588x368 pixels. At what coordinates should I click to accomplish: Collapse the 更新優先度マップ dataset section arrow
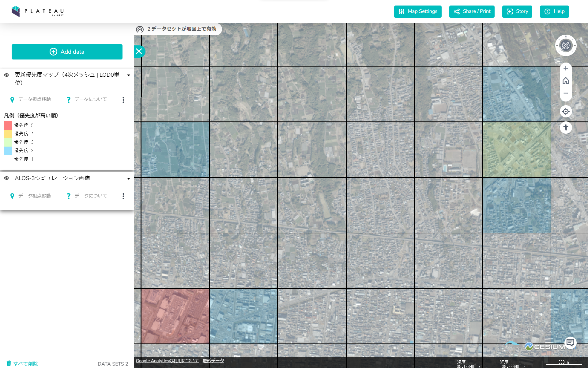click(129, 75)
